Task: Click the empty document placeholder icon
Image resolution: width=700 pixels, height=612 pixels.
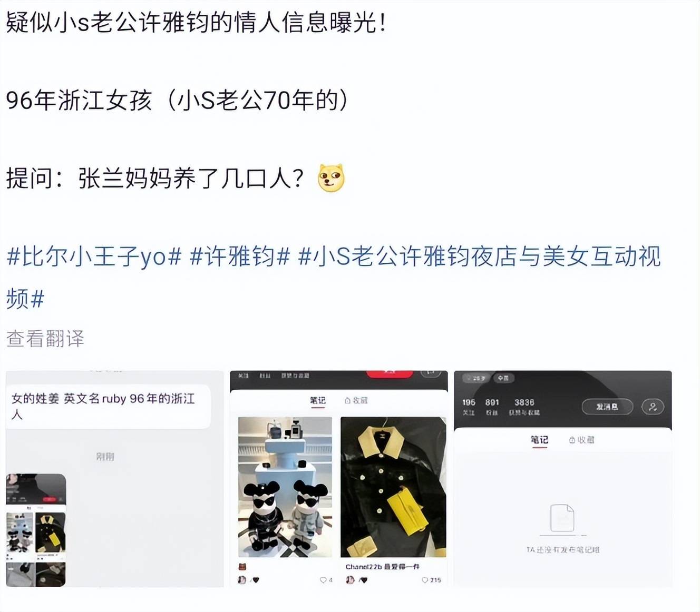Action: [562, 518]
